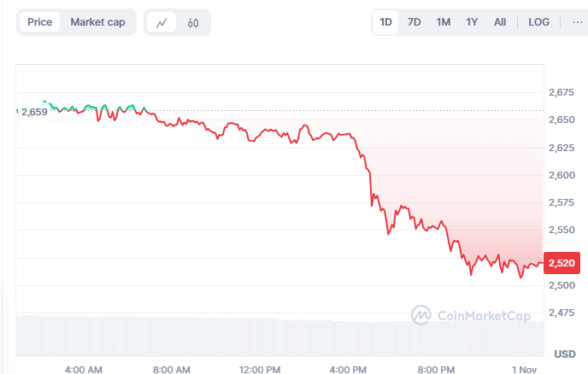Click the 1 Nov date axis marker

[522, 369]
